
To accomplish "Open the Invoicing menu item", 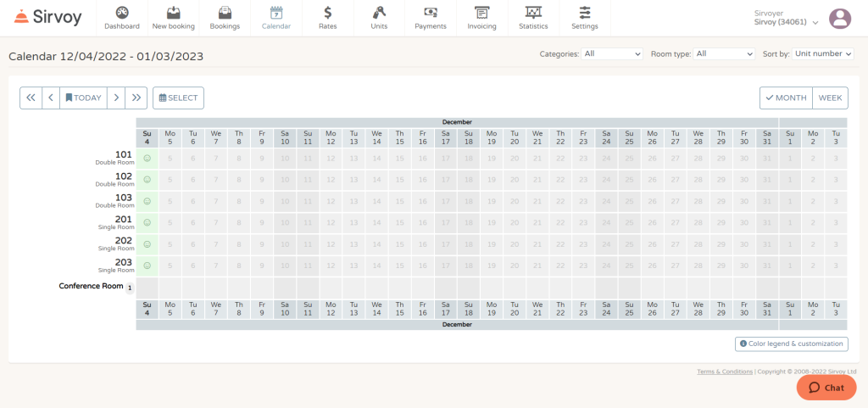I will (x=481, y=18).
